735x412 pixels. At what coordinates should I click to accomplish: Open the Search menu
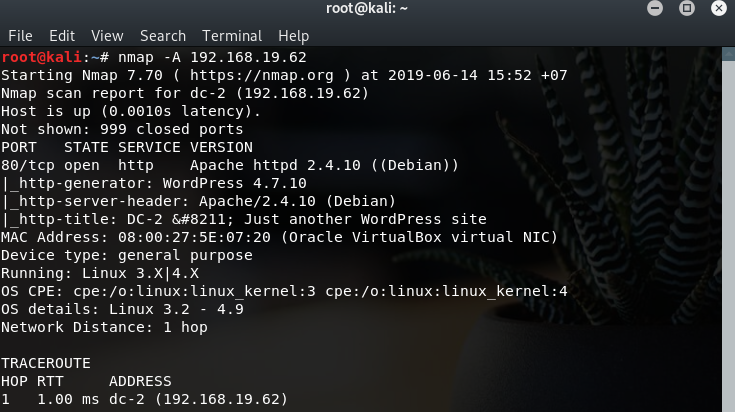(163, 36)
